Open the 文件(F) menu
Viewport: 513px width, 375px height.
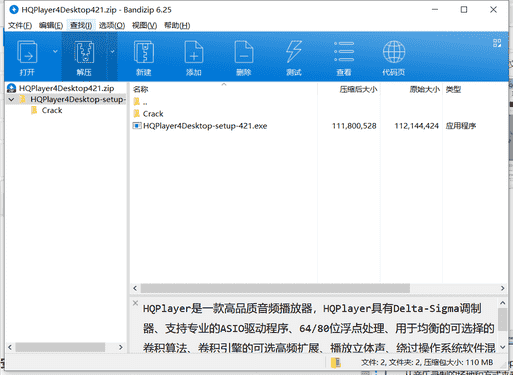pyautogui.click(x=20, y=26)
